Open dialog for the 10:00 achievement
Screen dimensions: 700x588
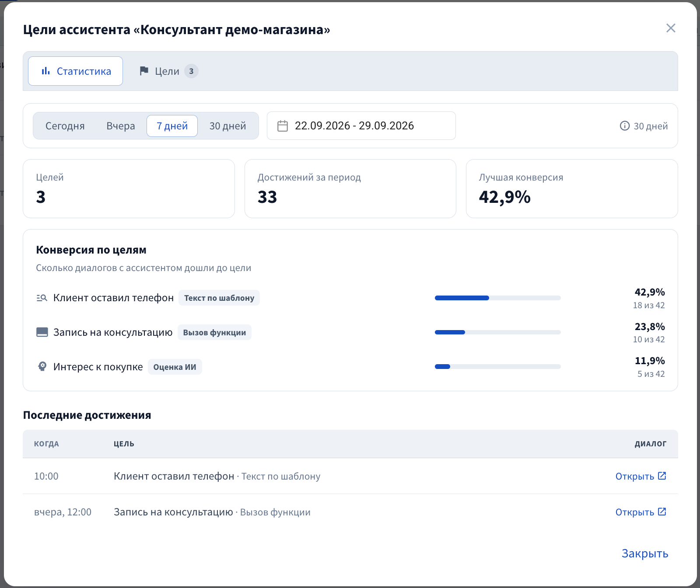pos(641,476)
